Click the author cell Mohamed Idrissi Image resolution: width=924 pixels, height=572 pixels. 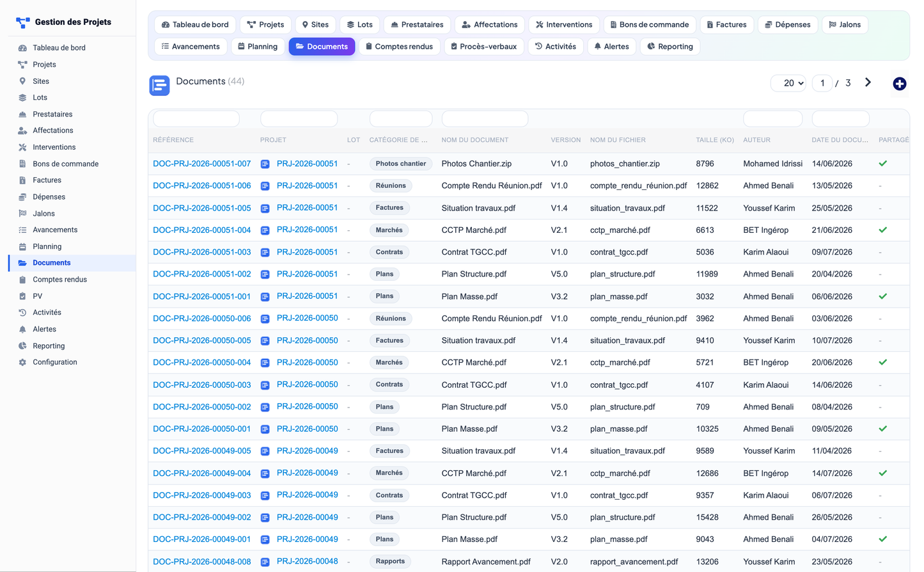pos(772,164)
